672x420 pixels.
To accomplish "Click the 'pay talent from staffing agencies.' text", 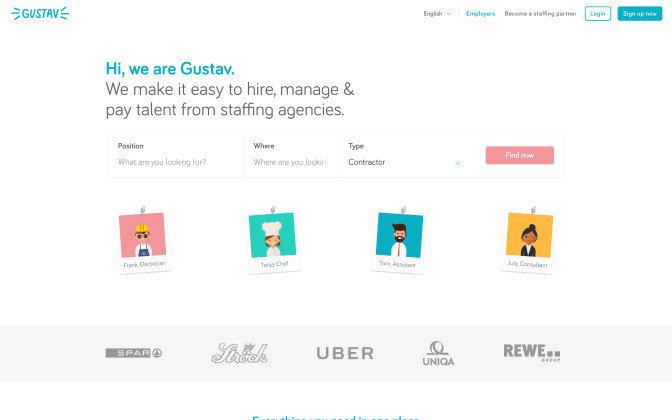I will (225, 110).
